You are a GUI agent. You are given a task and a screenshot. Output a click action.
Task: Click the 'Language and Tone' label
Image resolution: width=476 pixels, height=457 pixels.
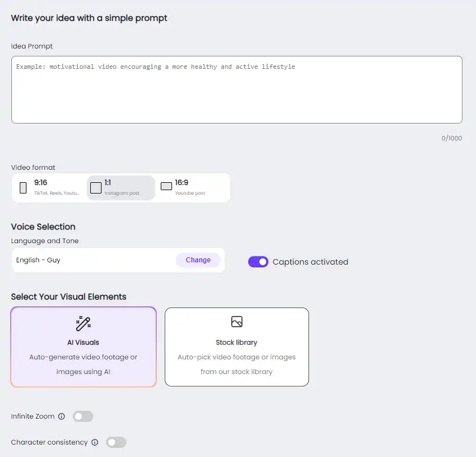[x=45, y=241]
